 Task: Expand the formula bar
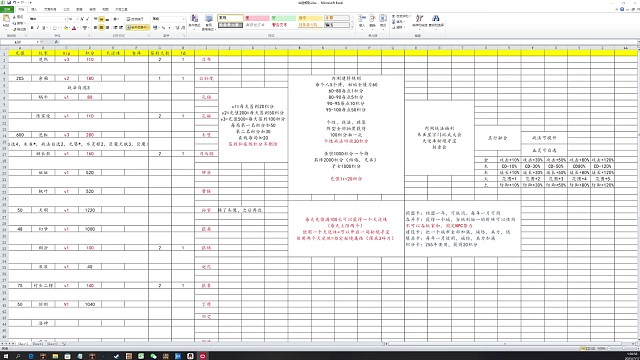coord(638,42)
